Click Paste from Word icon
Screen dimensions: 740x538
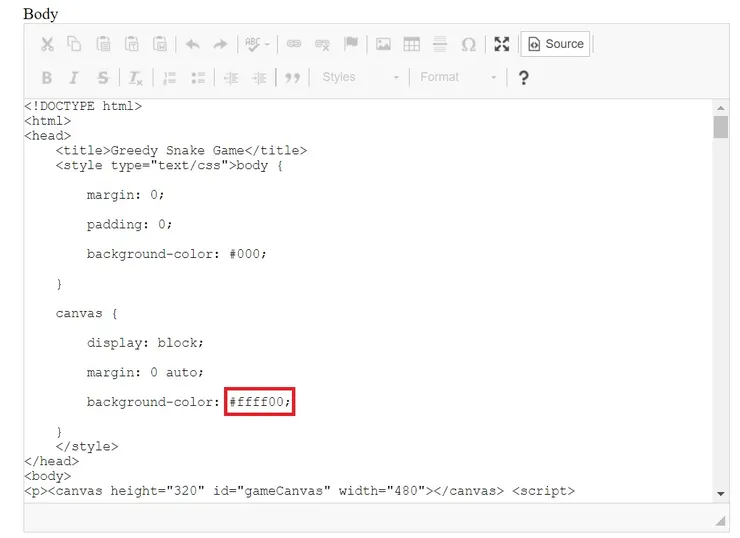(160, 44)
